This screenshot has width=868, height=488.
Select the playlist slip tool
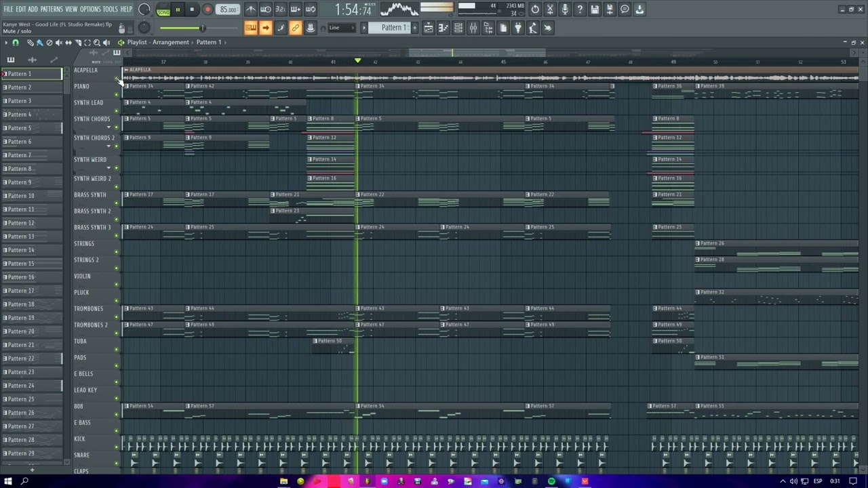[68, 42]
